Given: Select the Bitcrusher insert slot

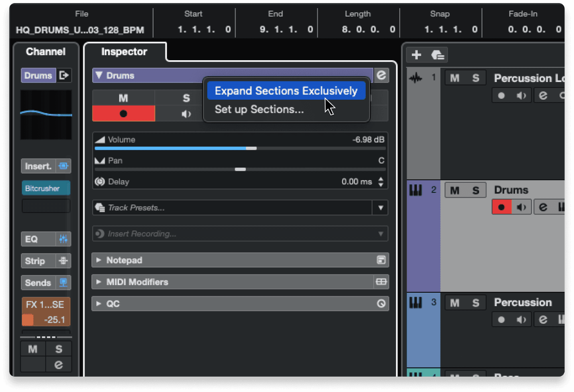Looking at the screenshot, I should click(x=46, y=188).
